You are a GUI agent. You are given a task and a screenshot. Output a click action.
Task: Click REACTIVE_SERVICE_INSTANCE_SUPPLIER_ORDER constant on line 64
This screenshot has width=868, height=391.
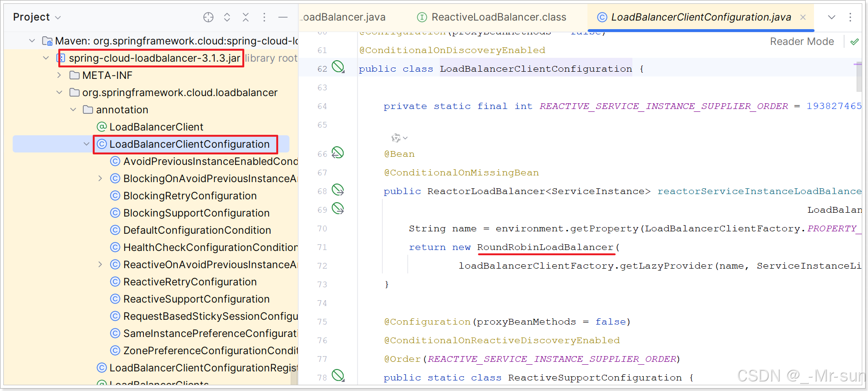pyautogui.click(x=664, y=106)
